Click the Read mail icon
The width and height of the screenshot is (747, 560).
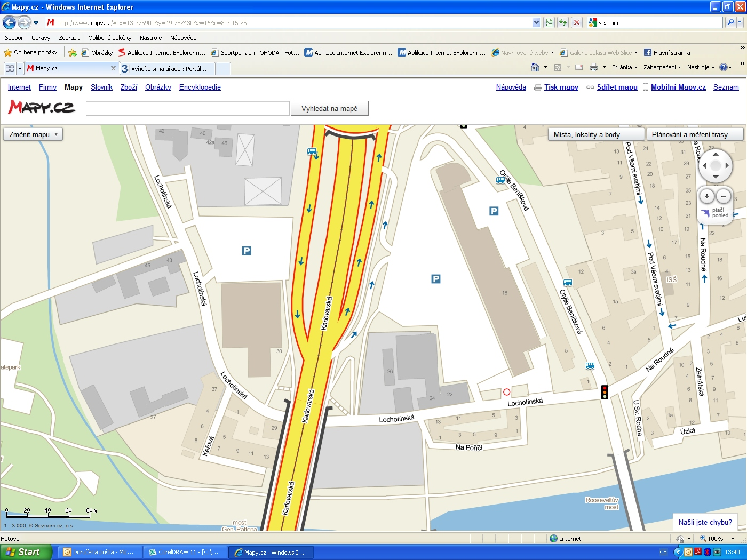(x=578, y=67)
